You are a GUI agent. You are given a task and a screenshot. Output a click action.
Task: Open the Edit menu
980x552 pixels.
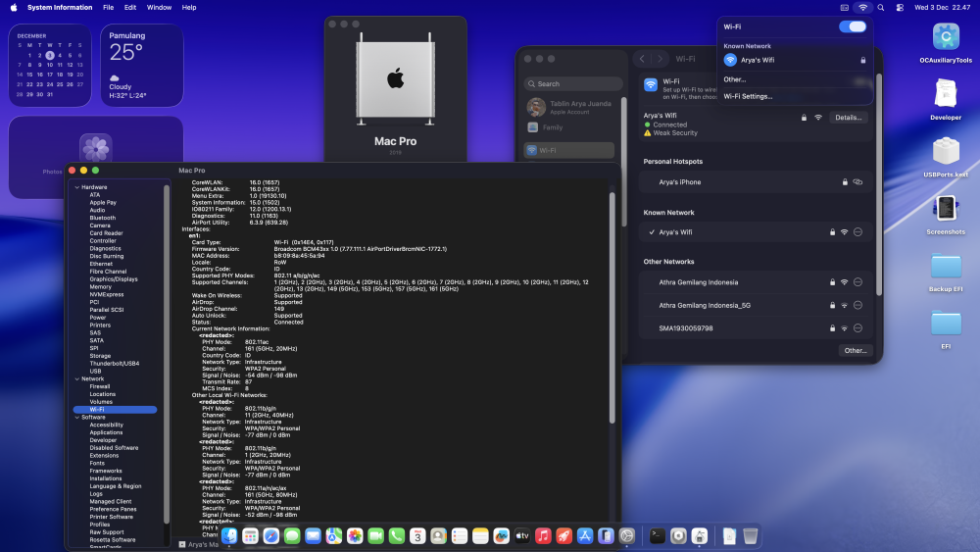pos(130,8)
